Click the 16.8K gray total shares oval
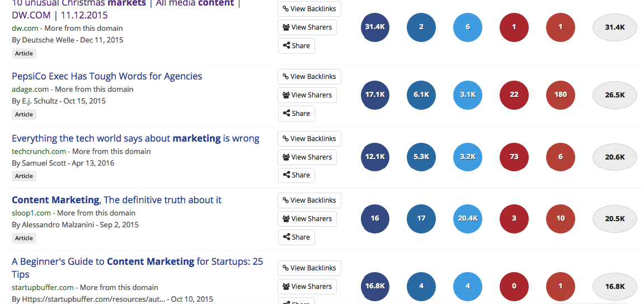This screenshot has width=644, height=304. 615,286
